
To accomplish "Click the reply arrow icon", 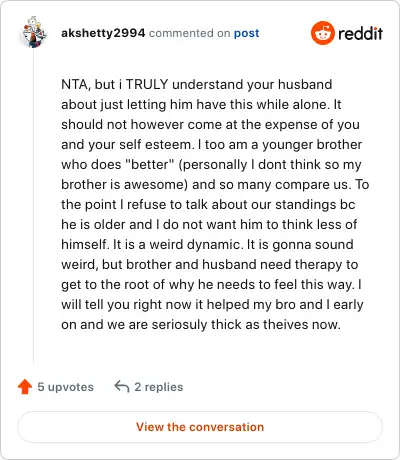I will (122, 387).
